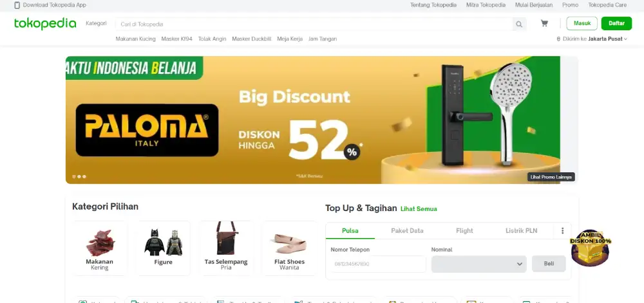Click the Ambil Diskon 100% floating badge

[x=590, y=248]
